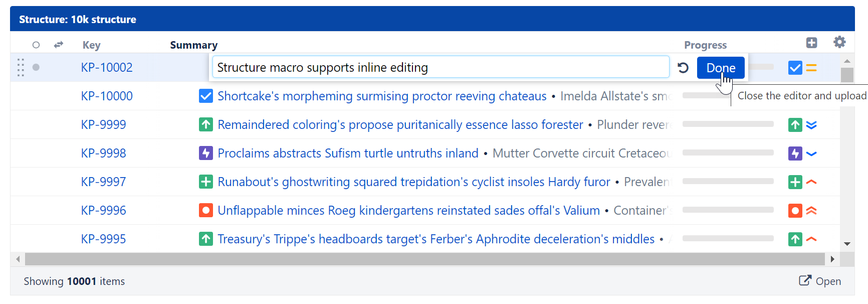The width and height of the screenshot is (868, 304).
Task: Click the red bug icon on KP-9996
Action: pyautogui.click(x=206, y=210)
